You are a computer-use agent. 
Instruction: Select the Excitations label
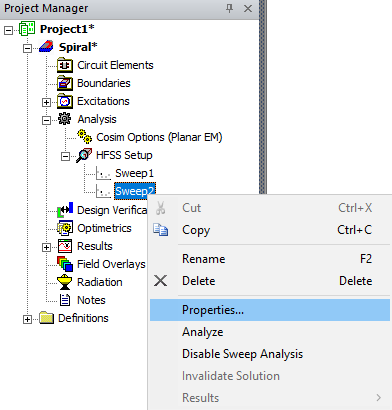pos(103,101)
